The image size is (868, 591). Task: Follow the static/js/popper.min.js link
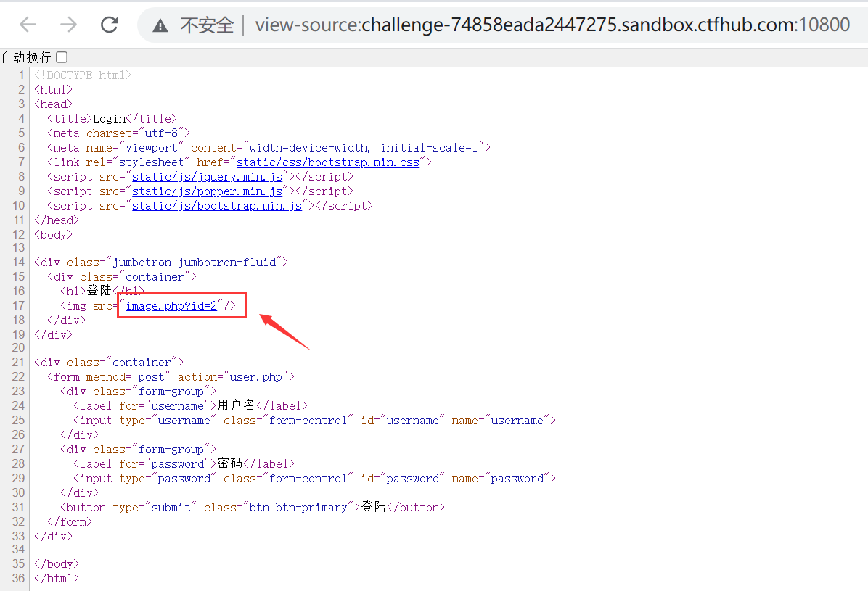(x=207, y=191)
